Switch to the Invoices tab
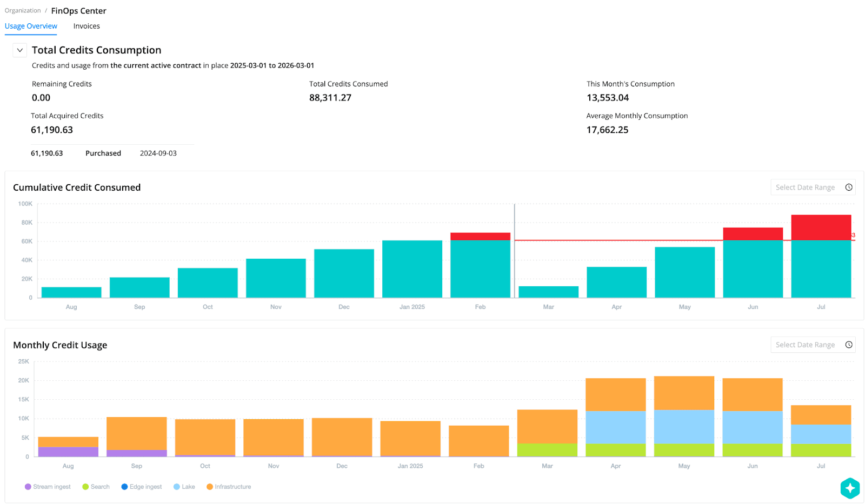 tap(86, 26)
